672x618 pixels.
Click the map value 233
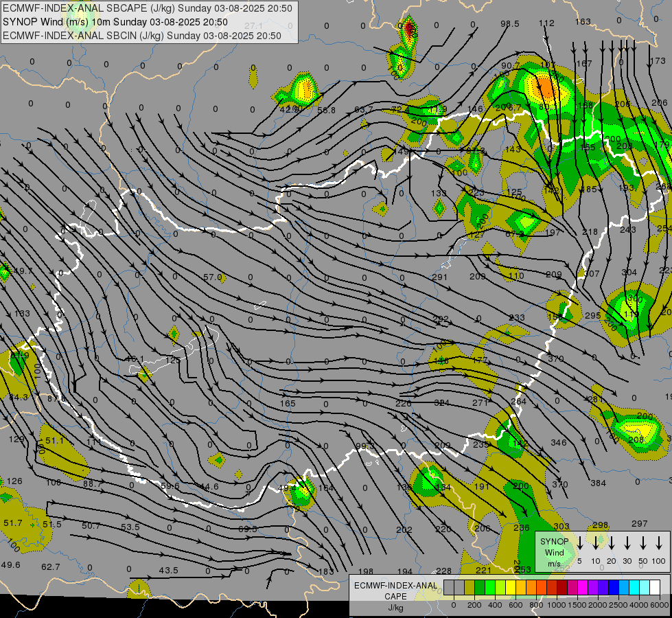(x=517, y=318)
